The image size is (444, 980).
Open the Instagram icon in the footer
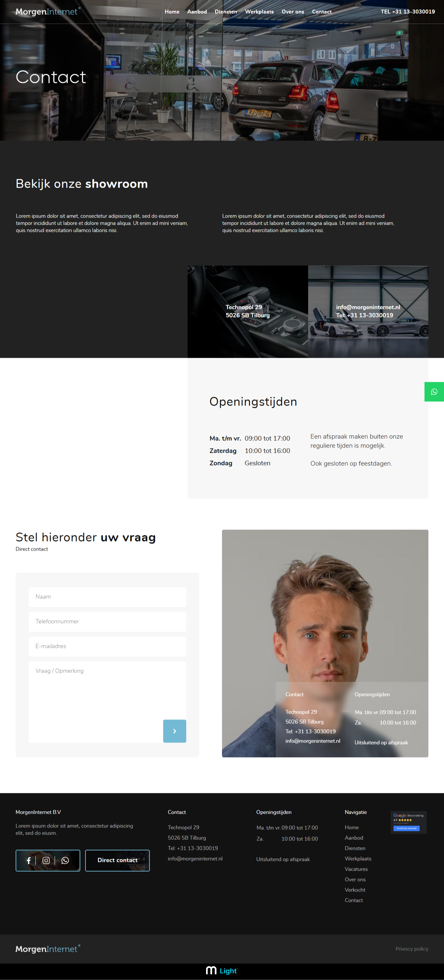46,860
